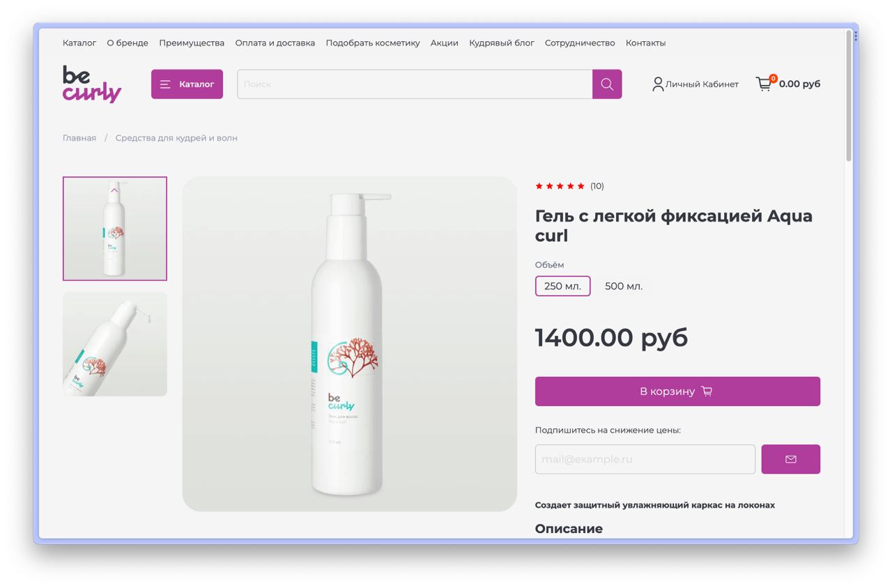
Task: Click the three-dot handle at window corner
Action: [855, 36]
